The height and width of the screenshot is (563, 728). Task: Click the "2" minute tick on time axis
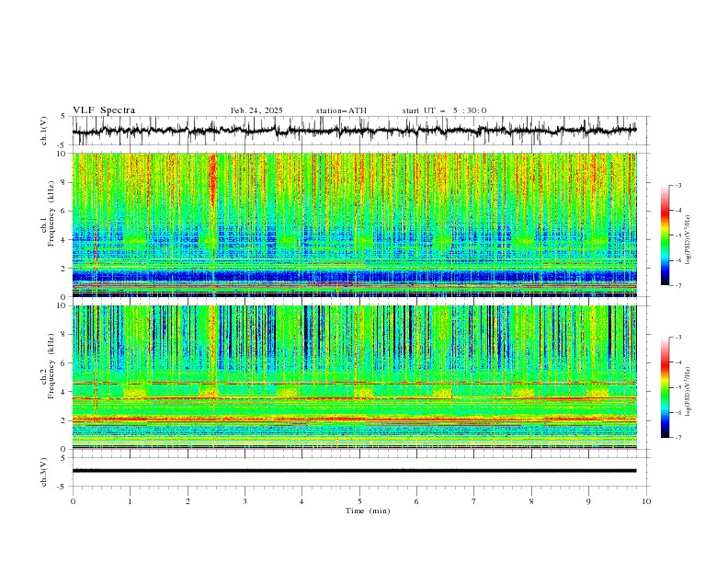[x=188, y=501]
